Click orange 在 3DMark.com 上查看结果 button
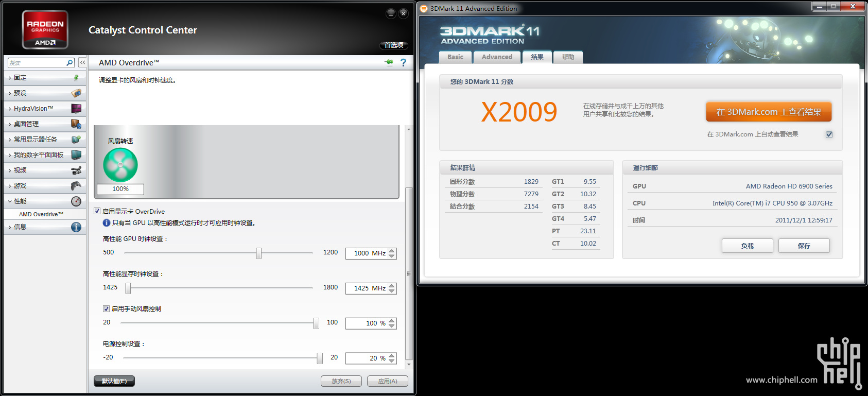The image size is (868, 396). click(x=769, y=112)
